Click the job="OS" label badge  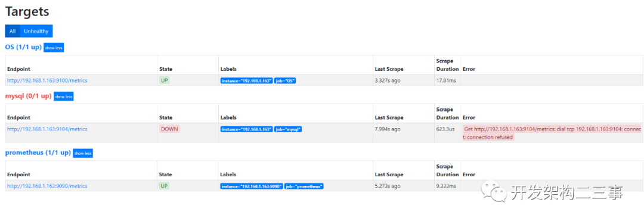click(x=285, y=81)
